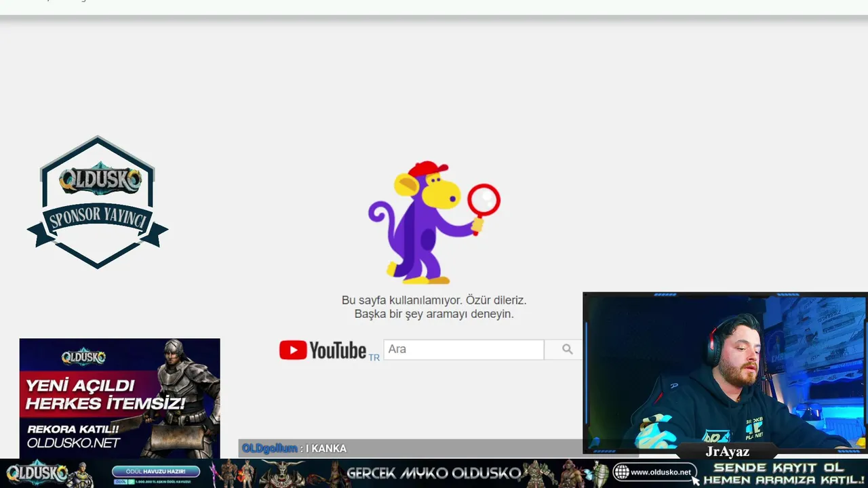868x488 pixels.
Task: Click the GERCEK MYKO OLDUSKO text
Action: point(433,473)
